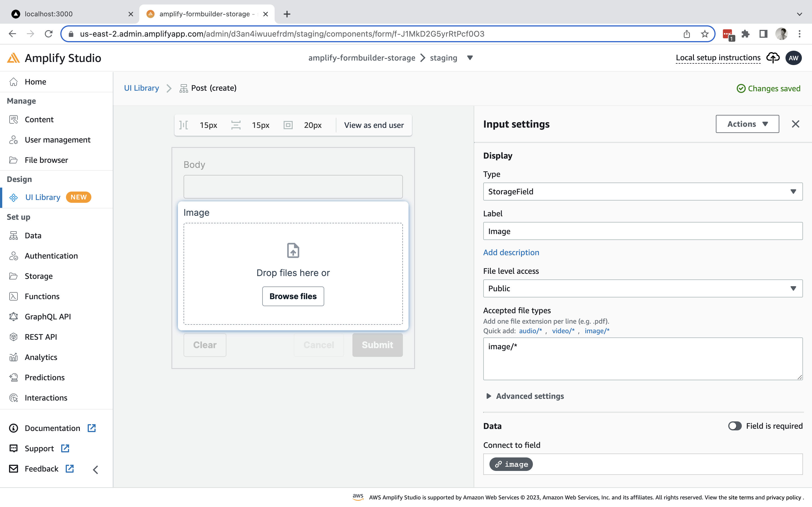This screenshot has width=812, height=507.
Task: Open the GraphQL API page
Action: 47,317
